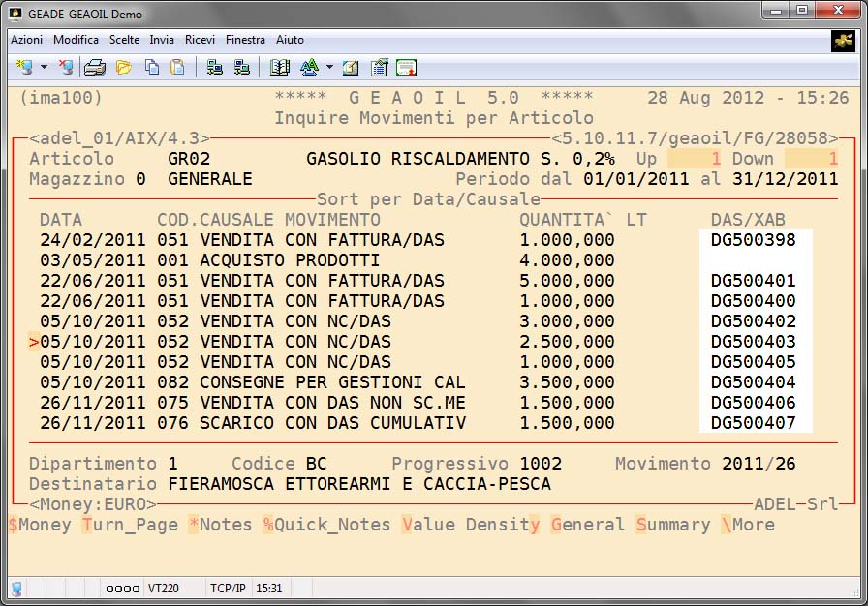Open the Finestra menu
The width and height of the screenshot is (868, 606).
pos(245,40)
